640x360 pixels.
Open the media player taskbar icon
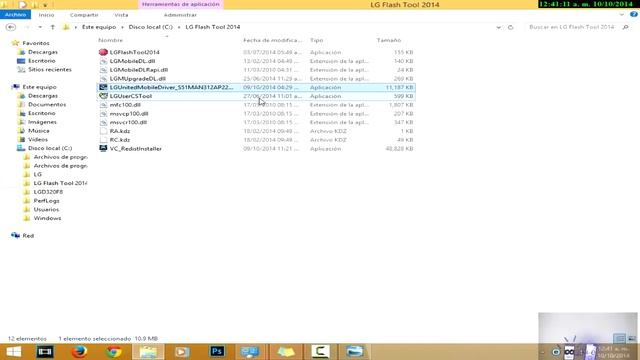point(182,351)
